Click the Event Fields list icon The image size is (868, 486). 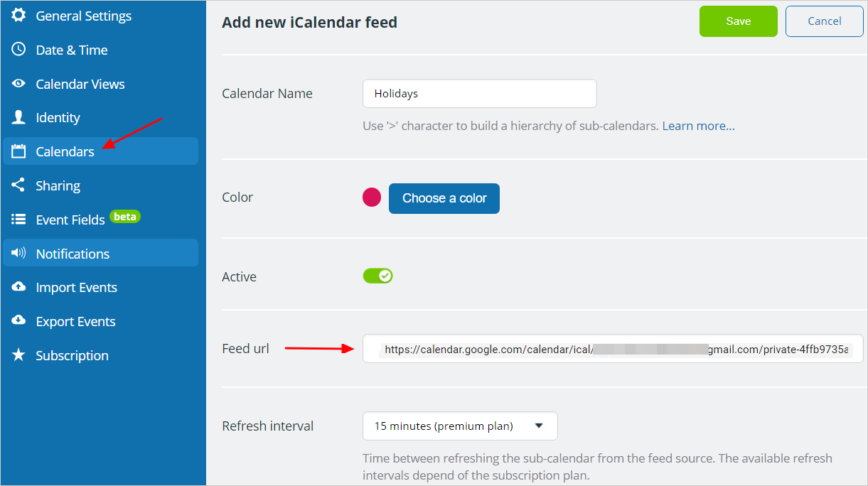(x=18, y=220)
